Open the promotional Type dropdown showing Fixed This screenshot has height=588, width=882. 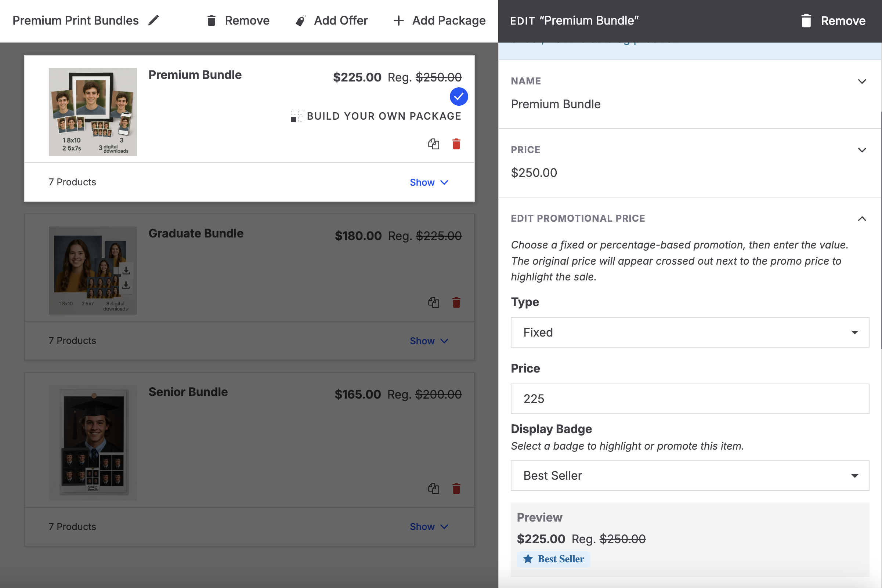pyautogui.click(x=690, y=333)
